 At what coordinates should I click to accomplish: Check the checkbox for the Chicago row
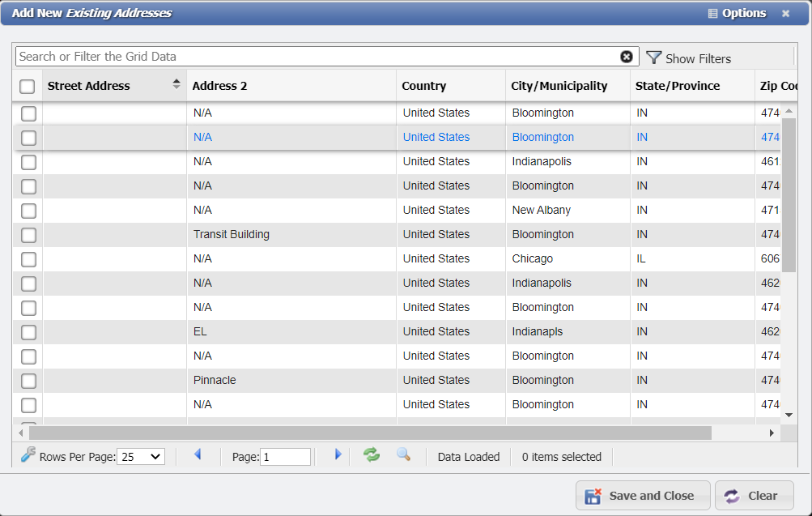click(28, 259)
